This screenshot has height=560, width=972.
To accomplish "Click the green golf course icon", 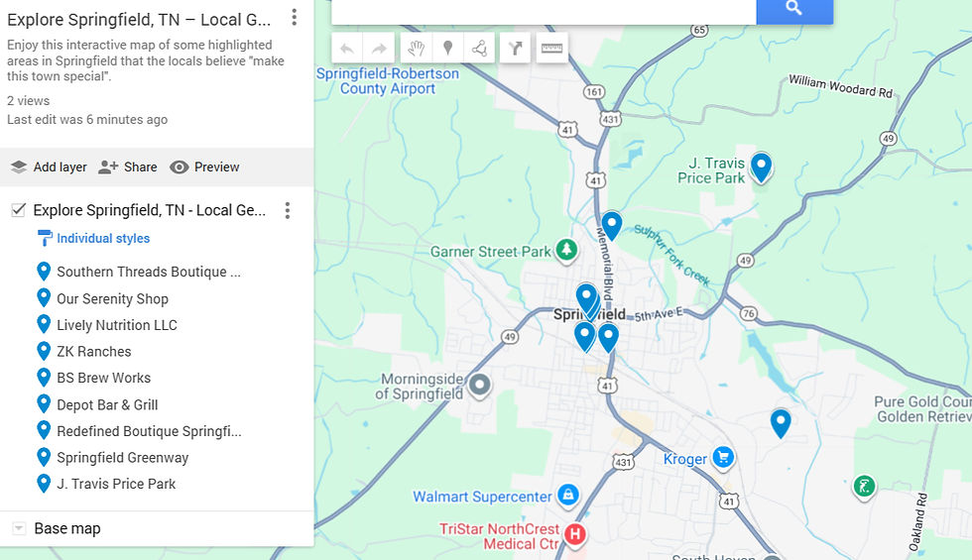I will tap(864, 487).
